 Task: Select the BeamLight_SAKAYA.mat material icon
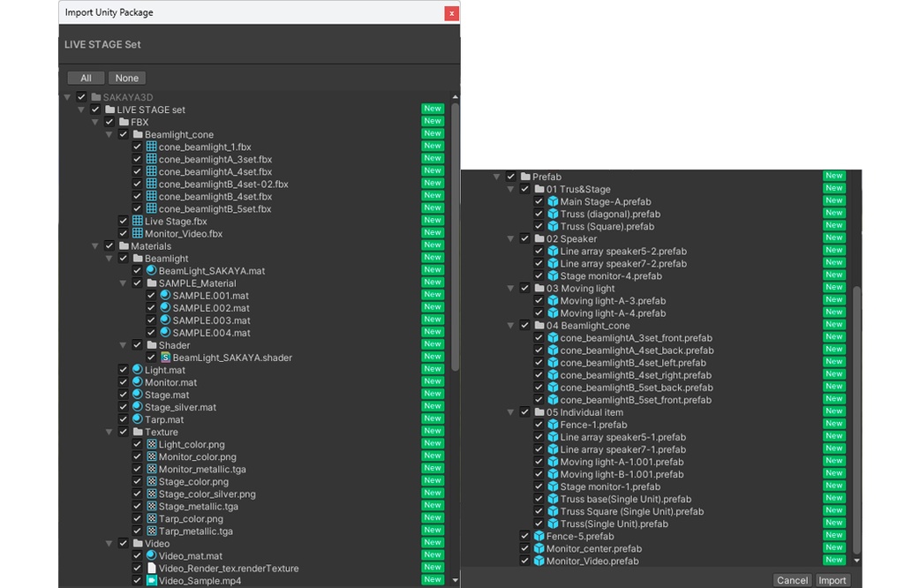tap(151, 270)
